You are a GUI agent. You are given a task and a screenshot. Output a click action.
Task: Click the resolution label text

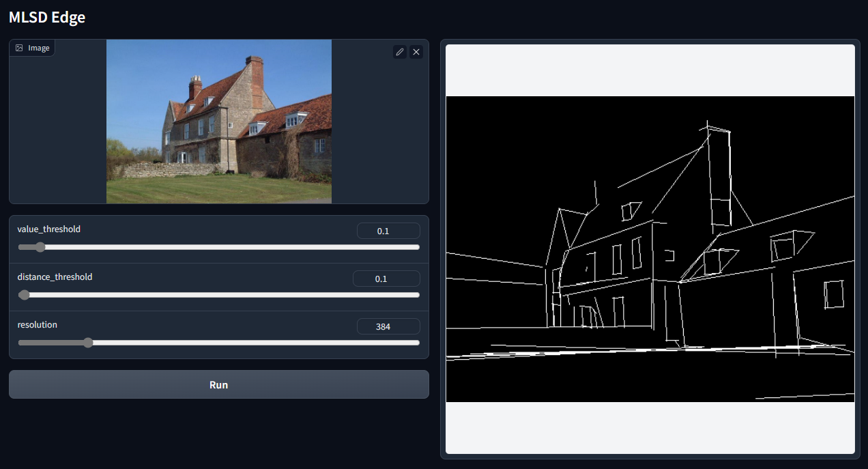point(38,325)
